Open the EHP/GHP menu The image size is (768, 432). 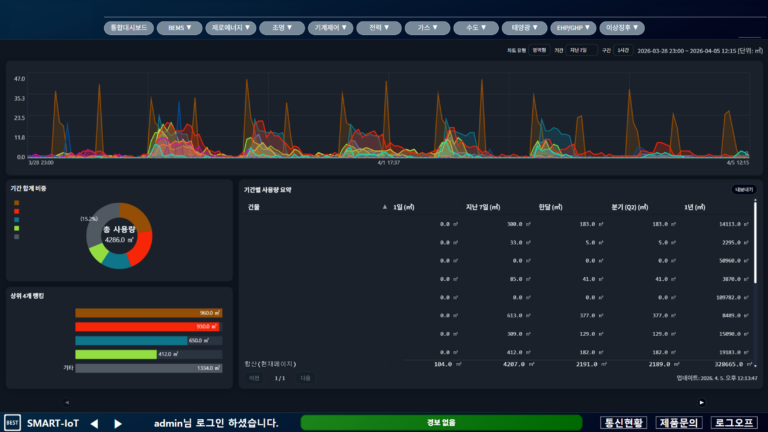(x=573, y=28)
